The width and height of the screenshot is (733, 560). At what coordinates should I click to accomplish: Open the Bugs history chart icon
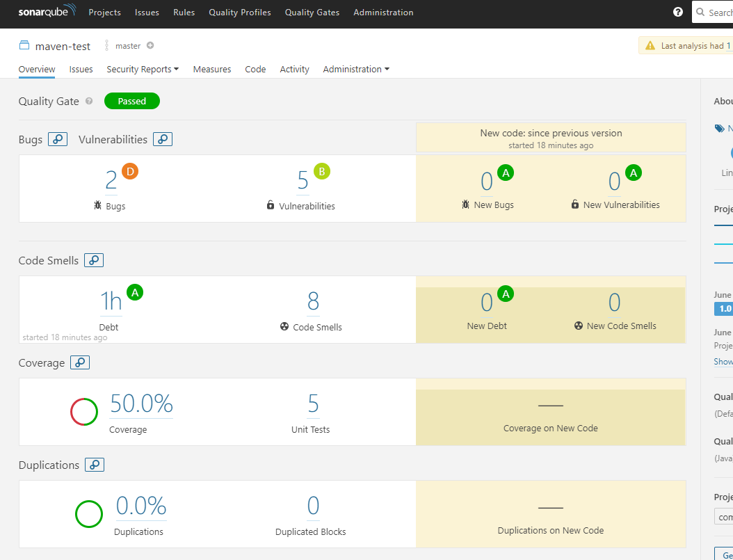pos(58,139)
